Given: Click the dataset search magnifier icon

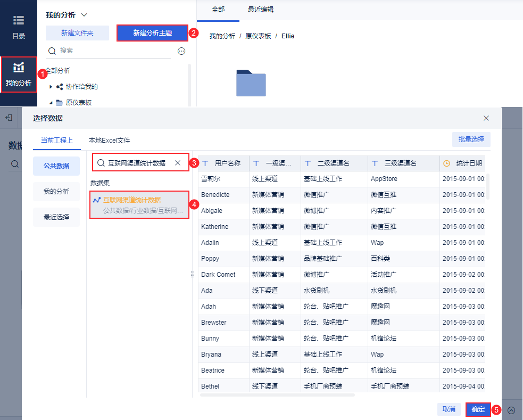Looking at the screenshot, I should [101, 163].
